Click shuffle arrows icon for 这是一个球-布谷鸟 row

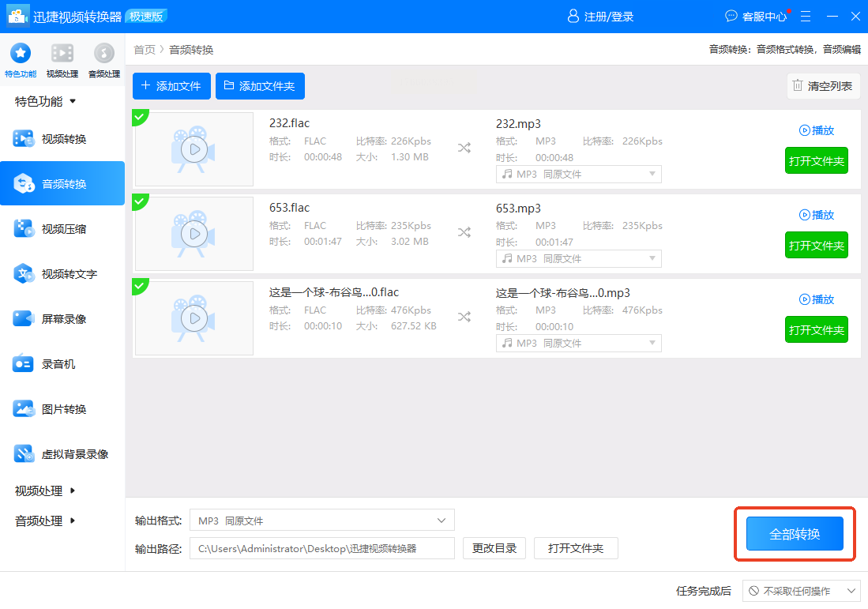pyautogui.click(x=464, y=317)
